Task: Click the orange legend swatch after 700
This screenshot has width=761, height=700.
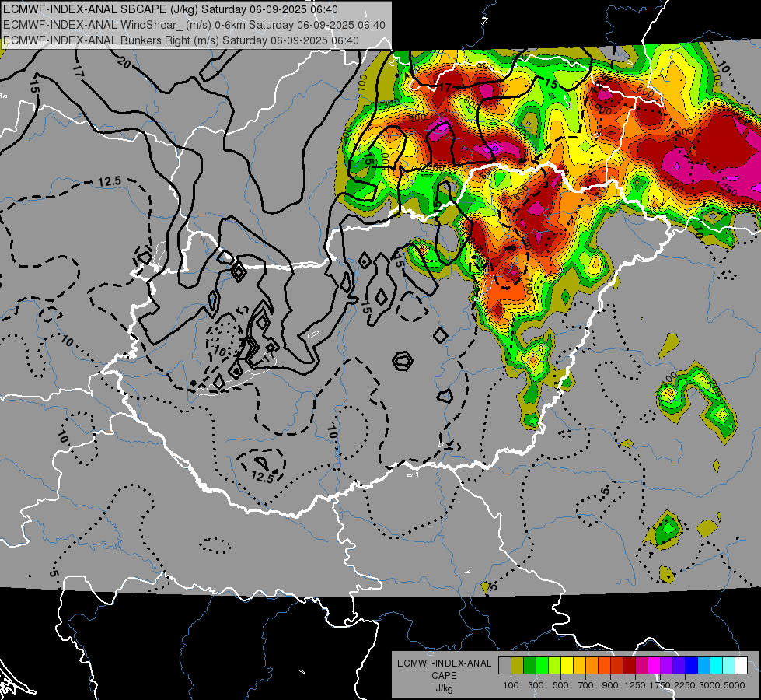Action: click(x=592, y=665)
